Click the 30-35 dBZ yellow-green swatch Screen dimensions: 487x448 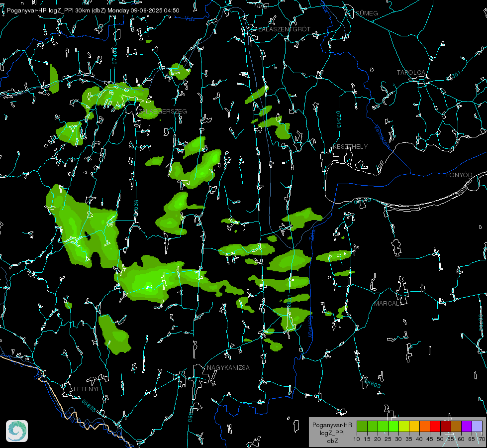click(x=404, y=426)
